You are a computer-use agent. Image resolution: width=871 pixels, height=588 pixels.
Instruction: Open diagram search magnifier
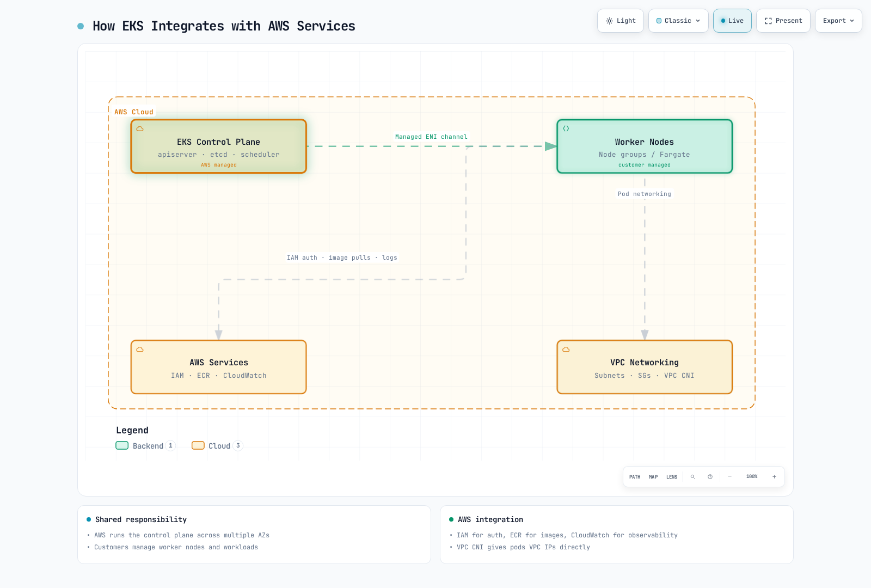692,477
